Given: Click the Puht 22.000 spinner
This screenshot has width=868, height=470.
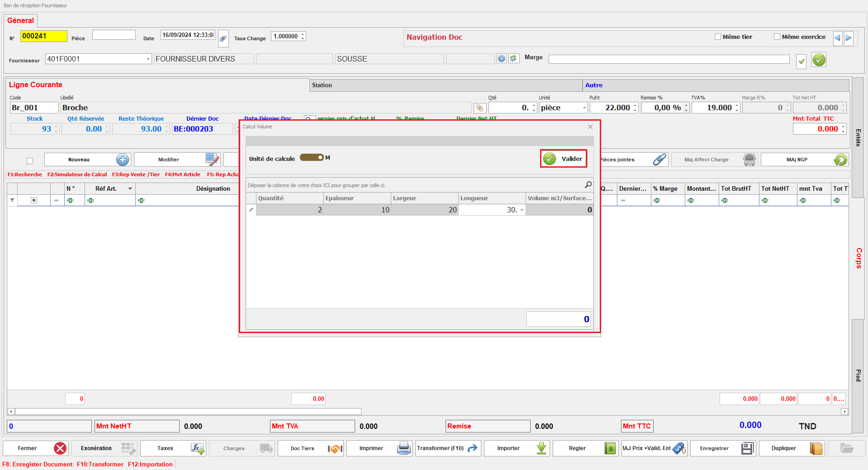Looking at the screenshot, I should (x=635, y=108).
